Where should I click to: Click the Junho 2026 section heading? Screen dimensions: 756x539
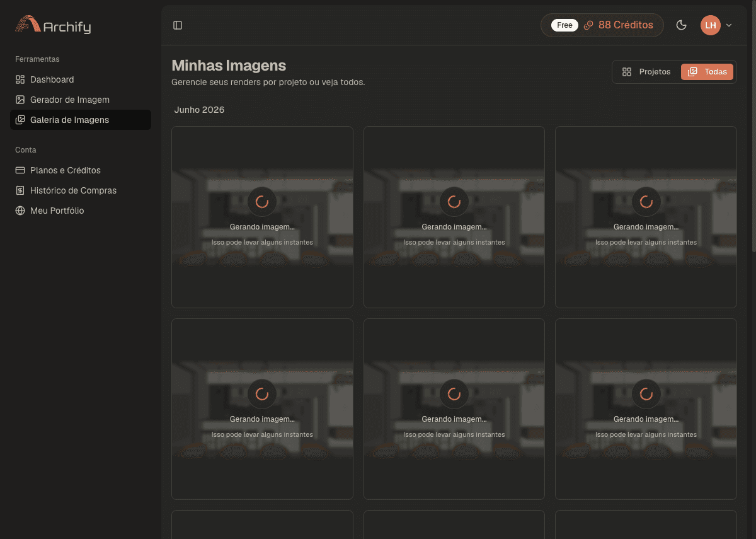199,110
